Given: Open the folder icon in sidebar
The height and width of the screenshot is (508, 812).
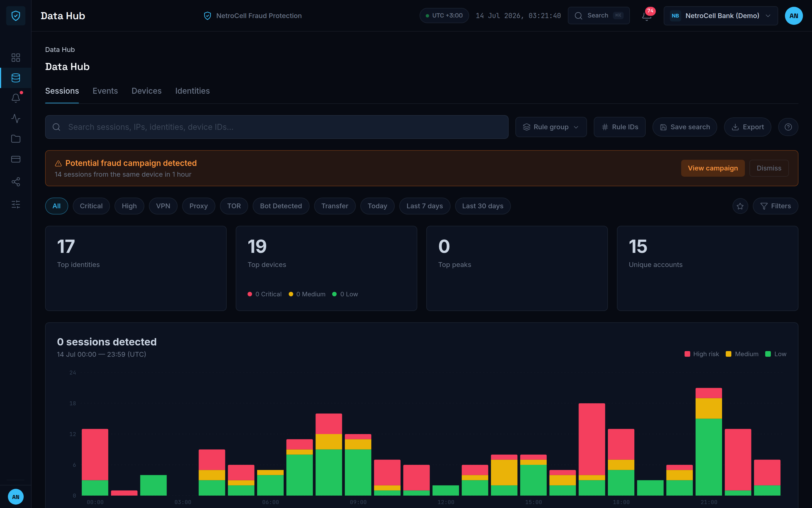Looking at the screenshot, I should (x=16, y=139).
